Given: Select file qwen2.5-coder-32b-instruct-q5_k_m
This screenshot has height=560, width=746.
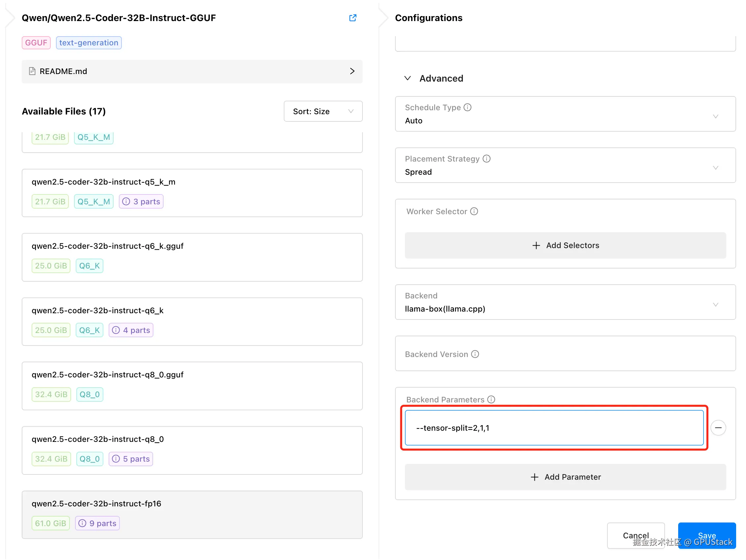Looking at the screenshot, I should (x=192, y=193).
